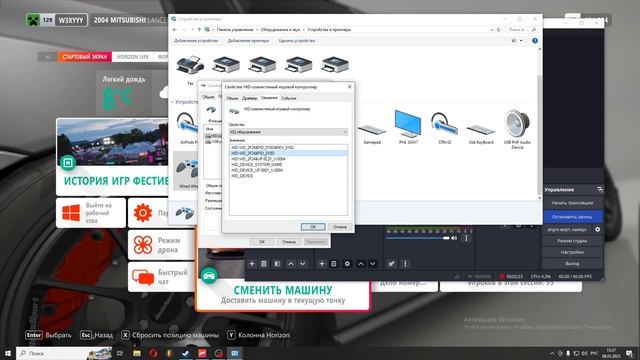Open the Windows Start menu
The width and height of the screenshot is (640, 360).
pos(7,353)
